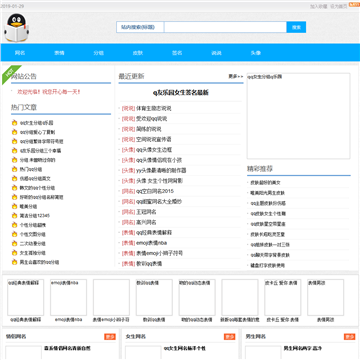This screenshot has height=360, width=360.
Task: Click flame icon beside 热门qq分组
Action: point(14,169)
